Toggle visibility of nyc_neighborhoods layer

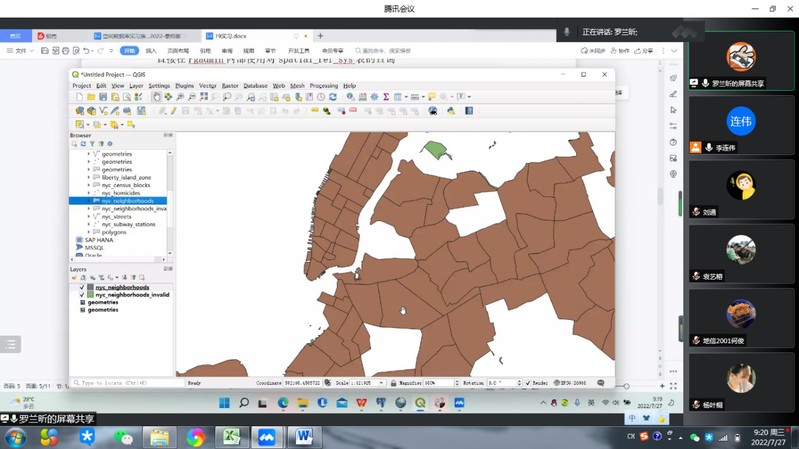pos(82,288)
